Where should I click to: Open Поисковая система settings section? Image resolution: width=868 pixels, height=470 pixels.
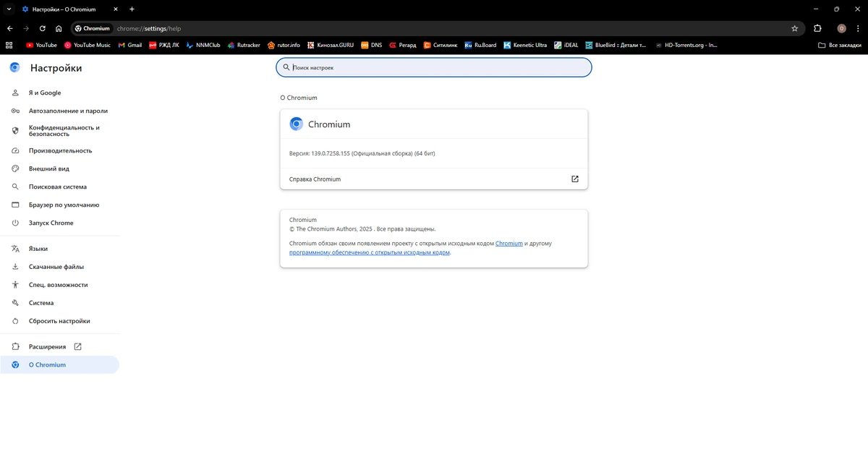click(x=59, y=187)
